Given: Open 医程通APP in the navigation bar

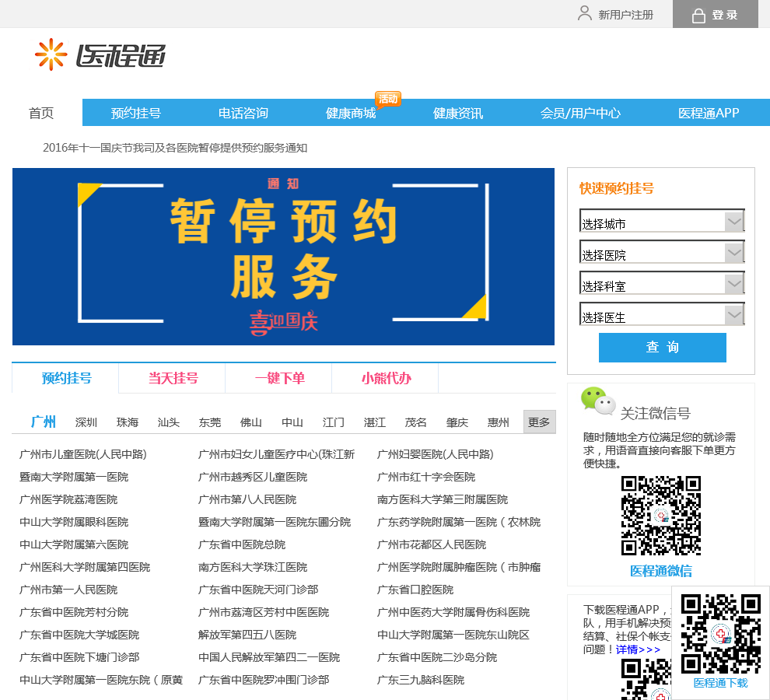Looking at the screenshot, I should point(709,113).
